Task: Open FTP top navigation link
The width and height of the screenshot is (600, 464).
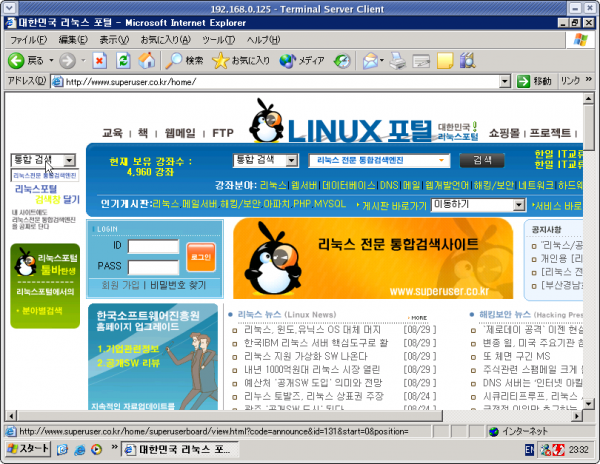Action: tap(223, 133)
